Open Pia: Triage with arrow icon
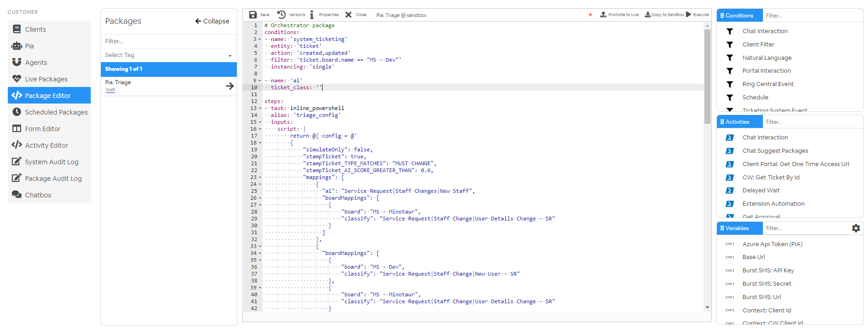Image resolution: width=868 pixels, height=329 pixels. (230, 86)
